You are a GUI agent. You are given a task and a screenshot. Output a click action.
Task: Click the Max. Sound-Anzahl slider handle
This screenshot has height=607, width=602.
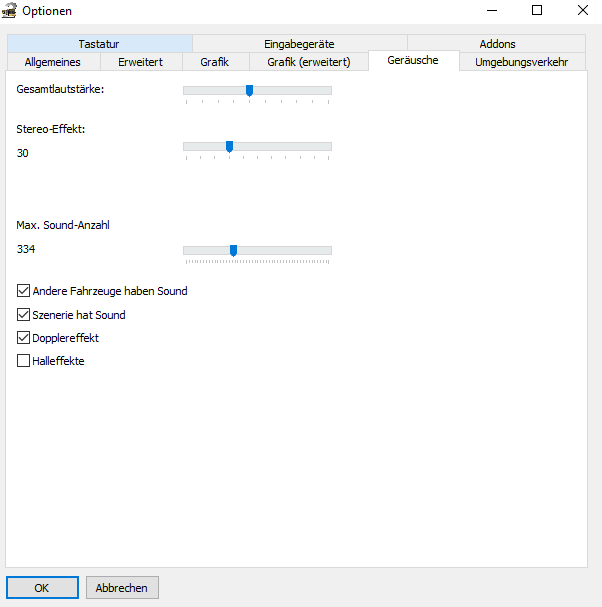tap(233, 250)
